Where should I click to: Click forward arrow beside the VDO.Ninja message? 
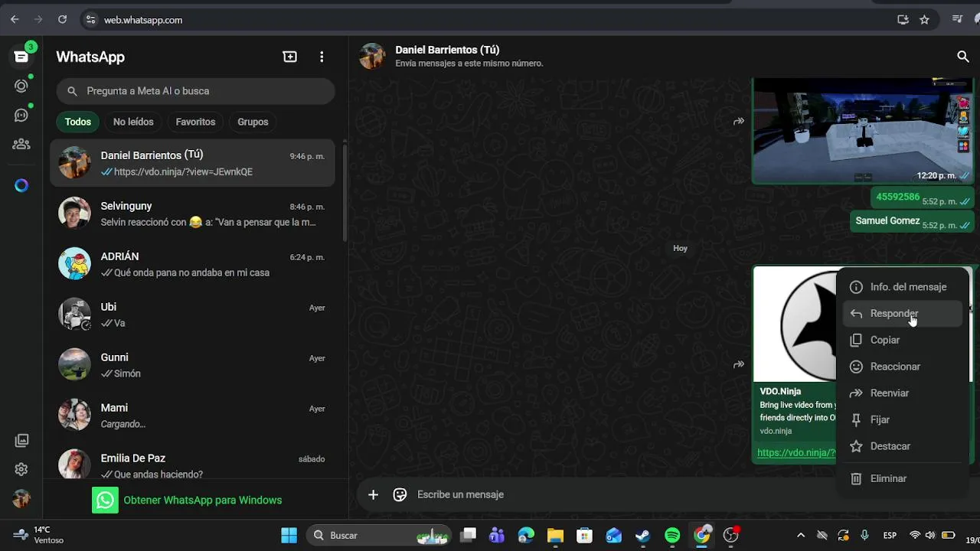point(739,364)
